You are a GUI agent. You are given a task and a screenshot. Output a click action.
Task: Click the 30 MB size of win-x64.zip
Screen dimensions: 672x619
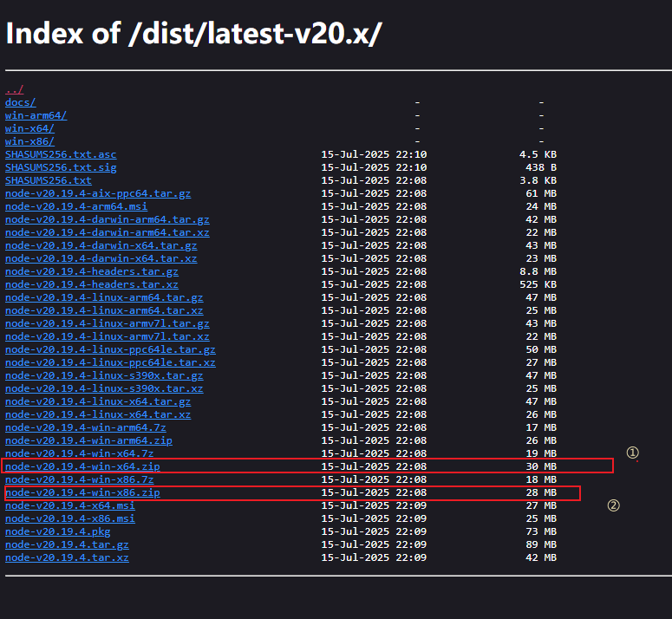(541, 466)
